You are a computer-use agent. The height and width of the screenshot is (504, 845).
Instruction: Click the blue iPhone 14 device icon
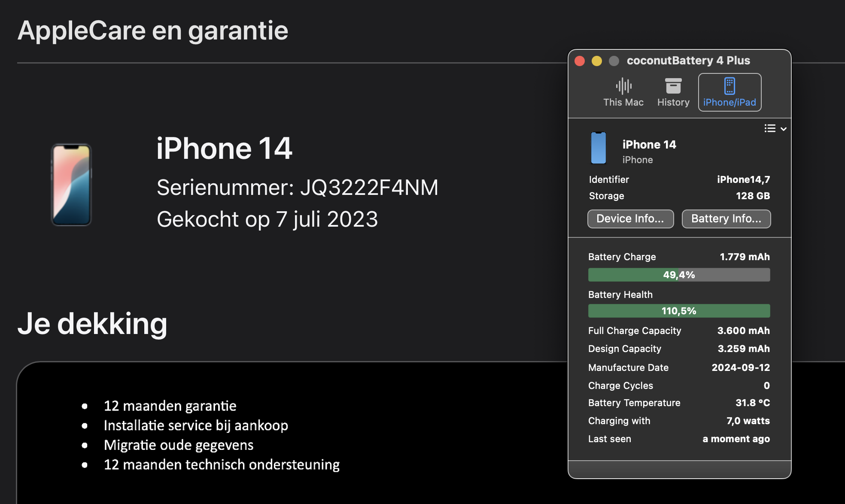(x=599, y=148)
